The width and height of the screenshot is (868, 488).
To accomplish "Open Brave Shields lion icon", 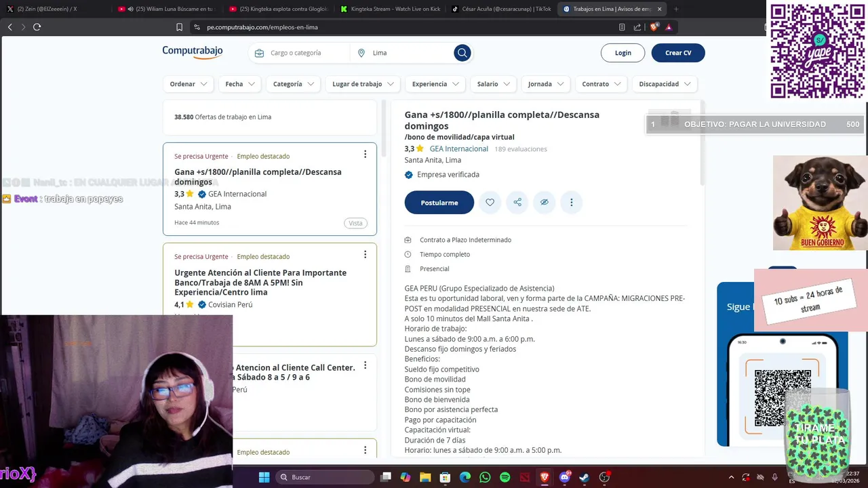I will [x=654, y=27].
